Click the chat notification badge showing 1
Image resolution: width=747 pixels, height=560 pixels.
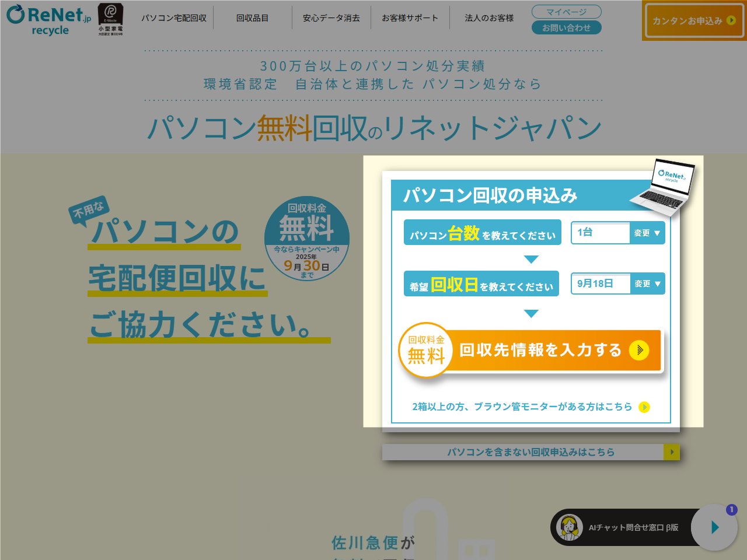[731, 509]
